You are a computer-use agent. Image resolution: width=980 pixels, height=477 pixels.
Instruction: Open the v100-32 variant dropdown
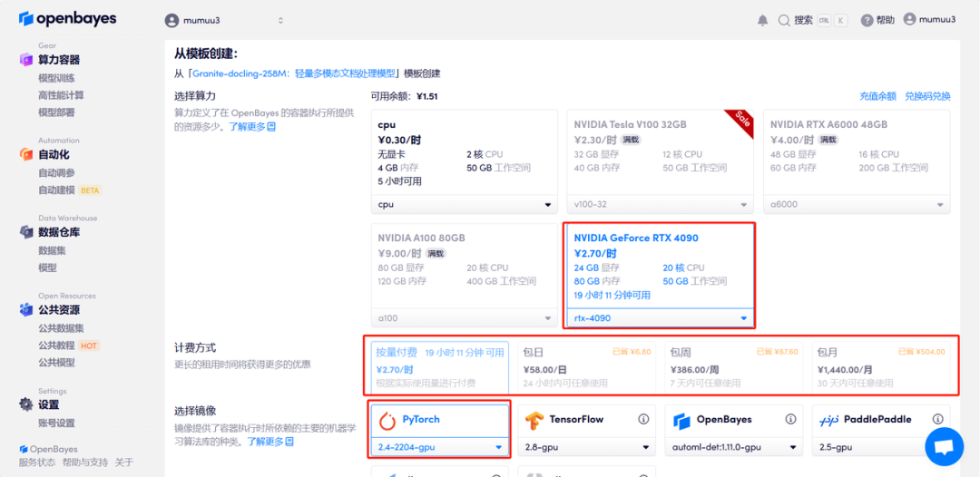[660, 204]
